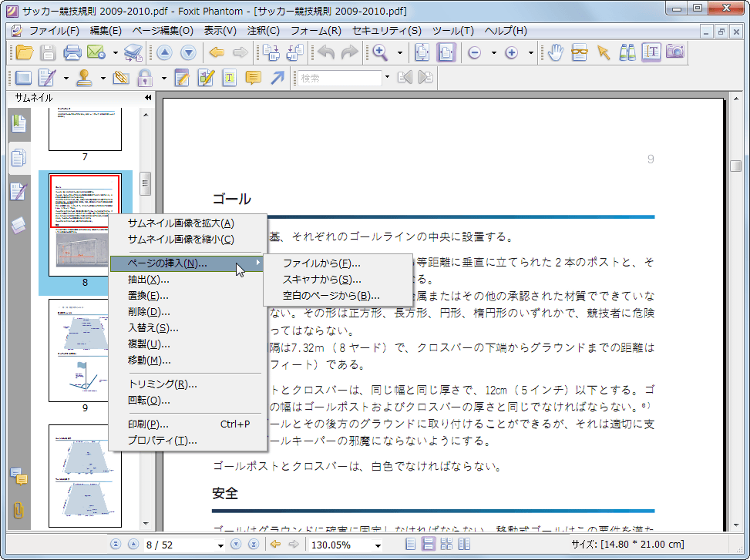Image resolution: width=750 pixels, height=560 pixels.
Task: Open the page number dropdown
Action: point(220,545)
